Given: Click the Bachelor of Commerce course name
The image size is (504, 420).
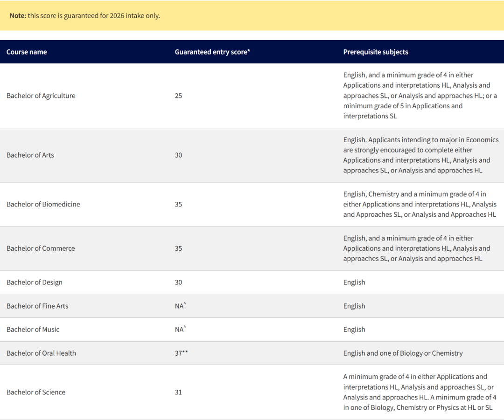Looking at the screenshot, I should pyautogui.click(x=41, y=248).
